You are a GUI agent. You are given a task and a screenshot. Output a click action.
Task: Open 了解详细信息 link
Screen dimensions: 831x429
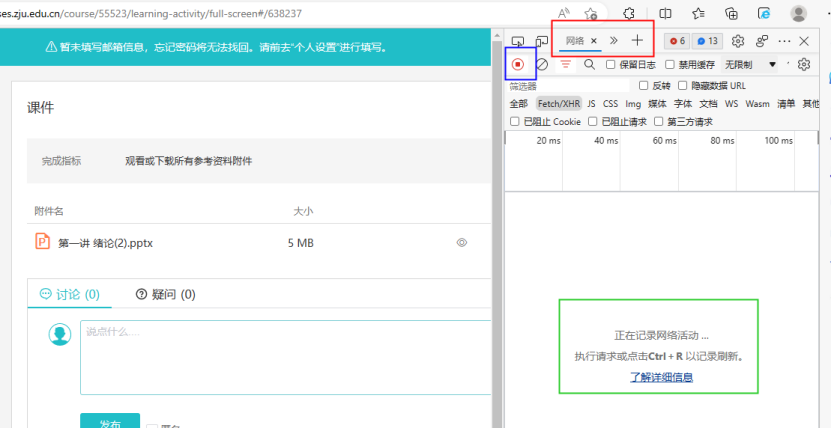[x=661, y=377]
